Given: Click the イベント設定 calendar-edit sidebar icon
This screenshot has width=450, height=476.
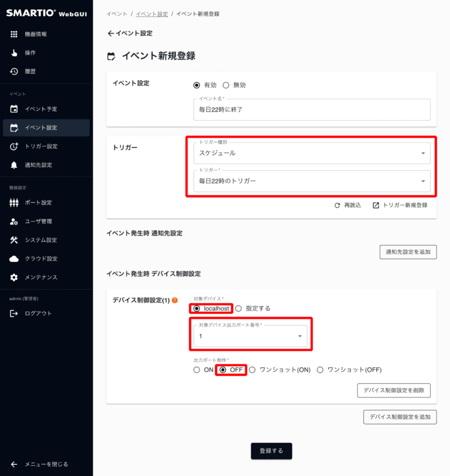Looking at the screenshot, I should (x=14, y=128).
